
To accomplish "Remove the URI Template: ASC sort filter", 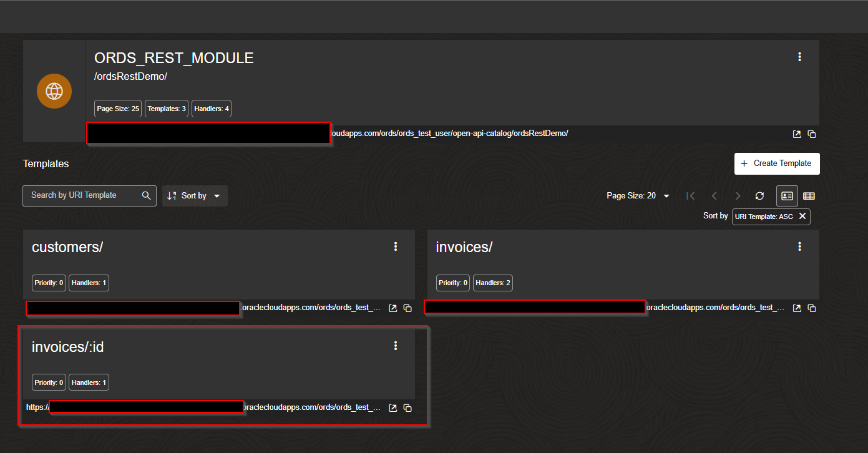I will point(802,216).
